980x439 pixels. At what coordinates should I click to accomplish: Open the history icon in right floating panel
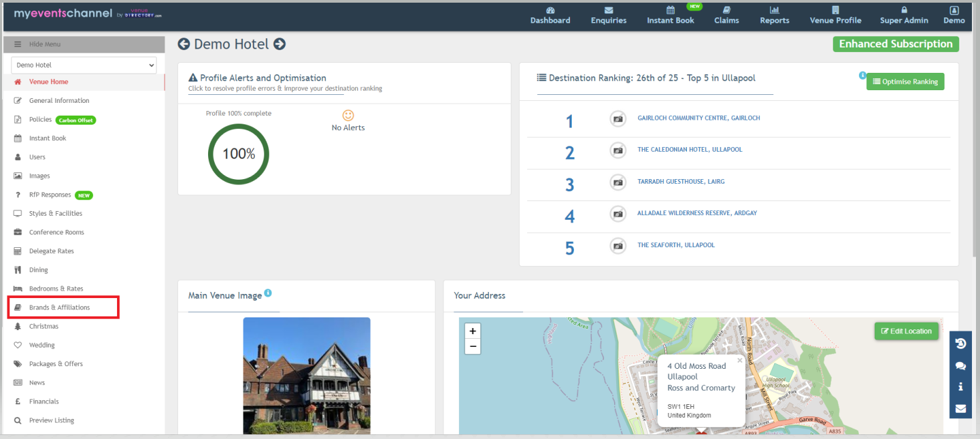(961, 343)
